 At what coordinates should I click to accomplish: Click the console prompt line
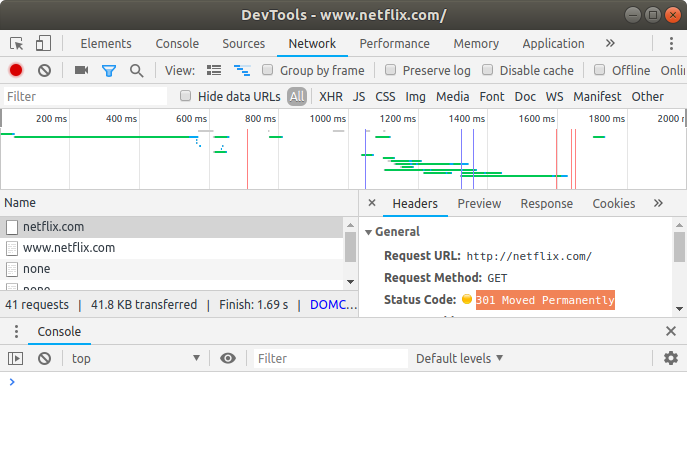pyautogui.click(x=344, y=382)
